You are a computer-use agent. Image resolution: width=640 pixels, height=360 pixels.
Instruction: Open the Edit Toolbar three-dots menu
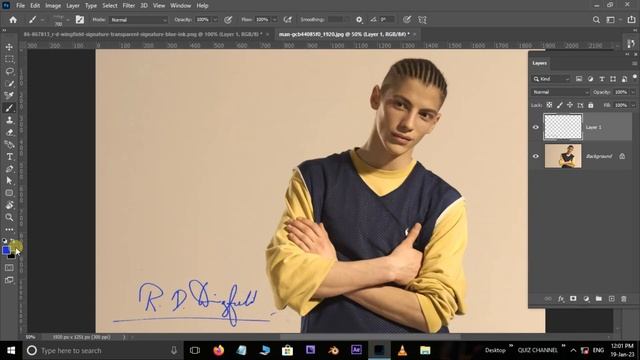pyautogui.click(x=9, y=229)
